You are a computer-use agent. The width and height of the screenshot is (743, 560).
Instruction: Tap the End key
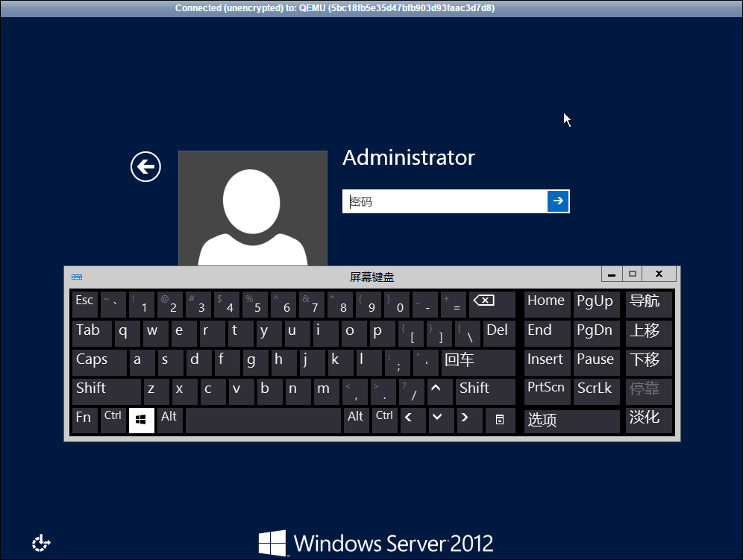tap(548, 333)
